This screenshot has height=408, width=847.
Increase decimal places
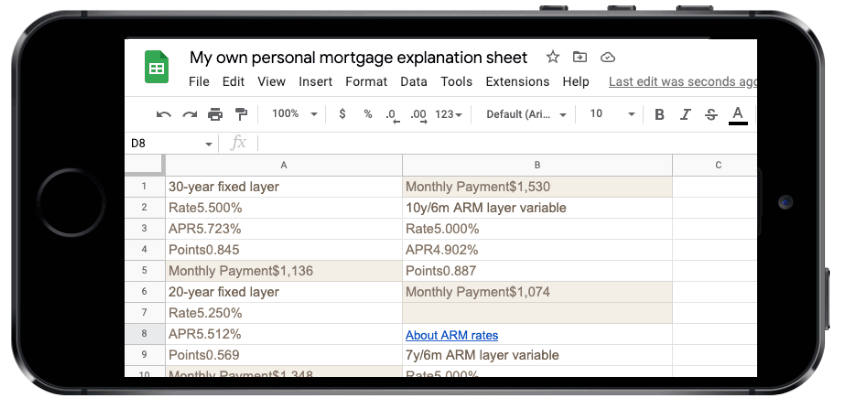click(x=419, y=115)
